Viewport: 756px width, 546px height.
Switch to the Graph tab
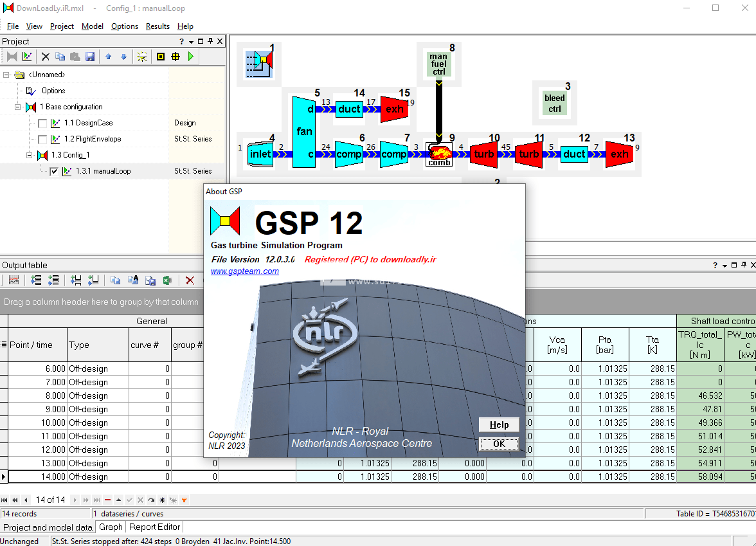[111, 527]
